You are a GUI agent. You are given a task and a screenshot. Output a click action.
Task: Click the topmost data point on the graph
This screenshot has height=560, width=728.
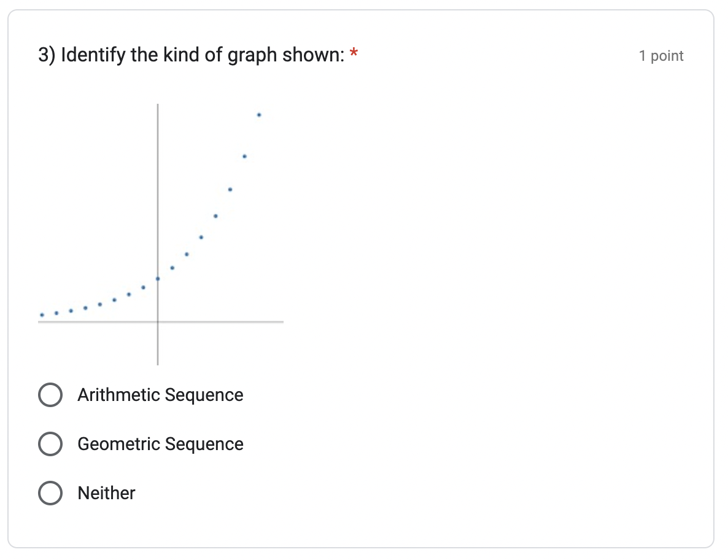[x=258, y=114]
